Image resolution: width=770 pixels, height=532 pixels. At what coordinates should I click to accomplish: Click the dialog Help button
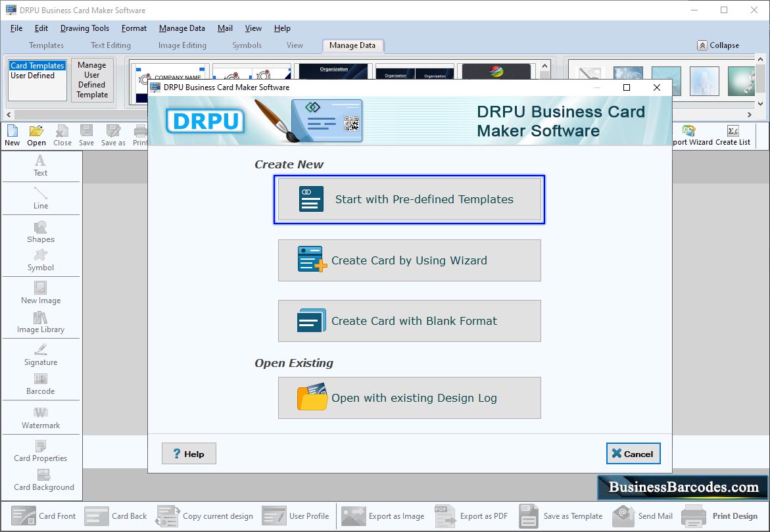coord(189,454)
